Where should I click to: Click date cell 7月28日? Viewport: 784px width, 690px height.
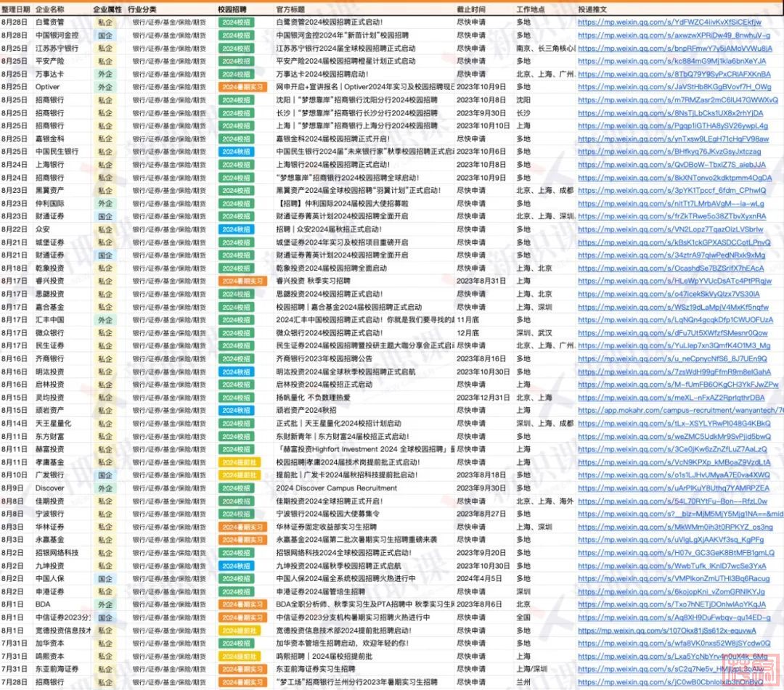[x=14, y=682]
